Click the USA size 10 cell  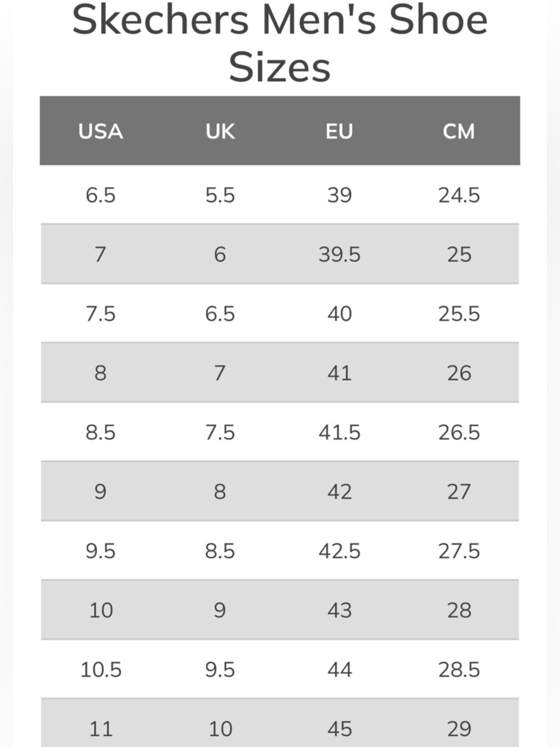101,610
